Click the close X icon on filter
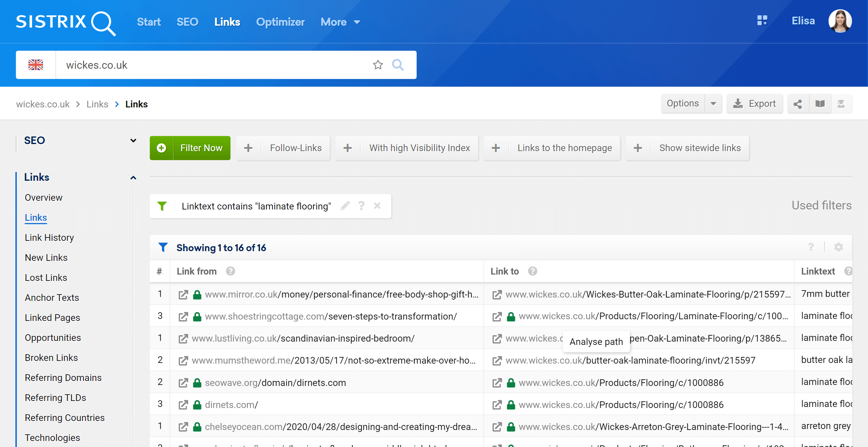This screenshot has width=868, height=447. [376, 205]
